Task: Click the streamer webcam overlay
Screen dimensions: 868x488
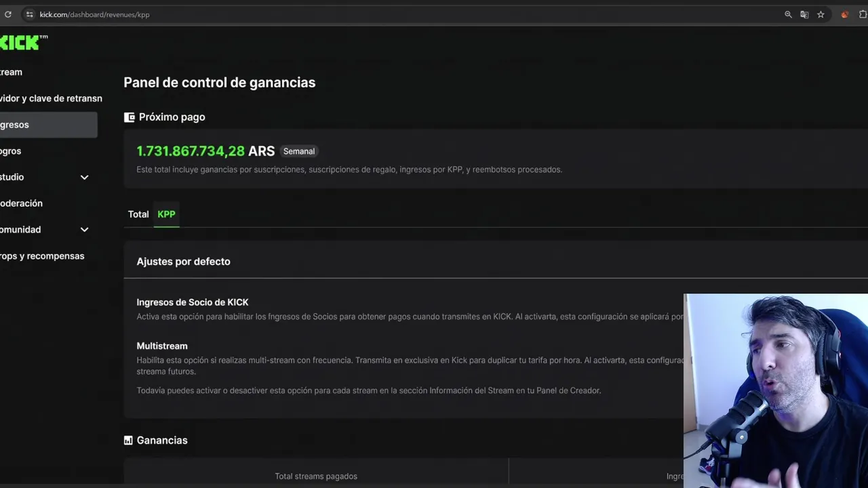Action: point(776,390)
